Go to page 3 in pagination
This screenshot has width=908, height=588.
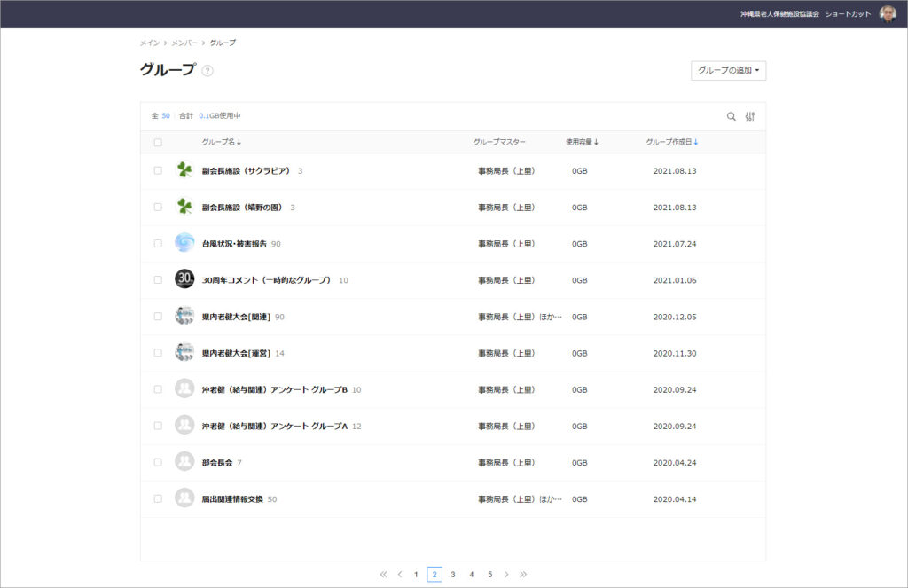pyautogui.click(x=453, y=575)
